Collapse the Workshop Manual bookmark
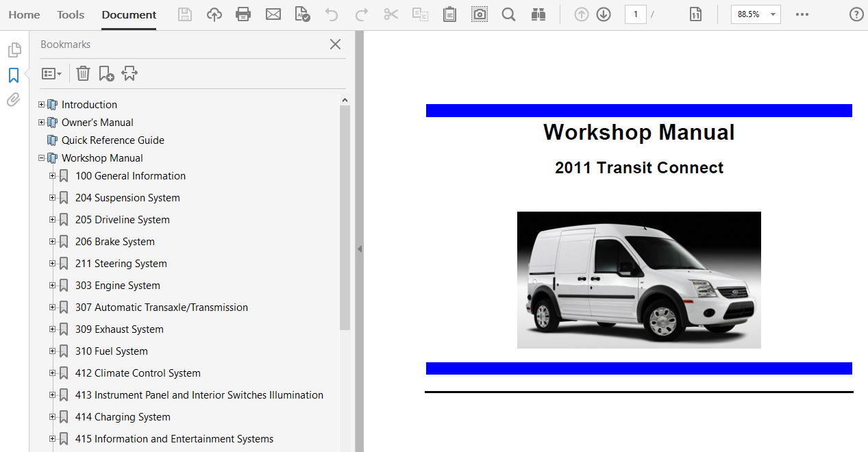The height and width of the screenshot is (452, 868). pos(42,158)
